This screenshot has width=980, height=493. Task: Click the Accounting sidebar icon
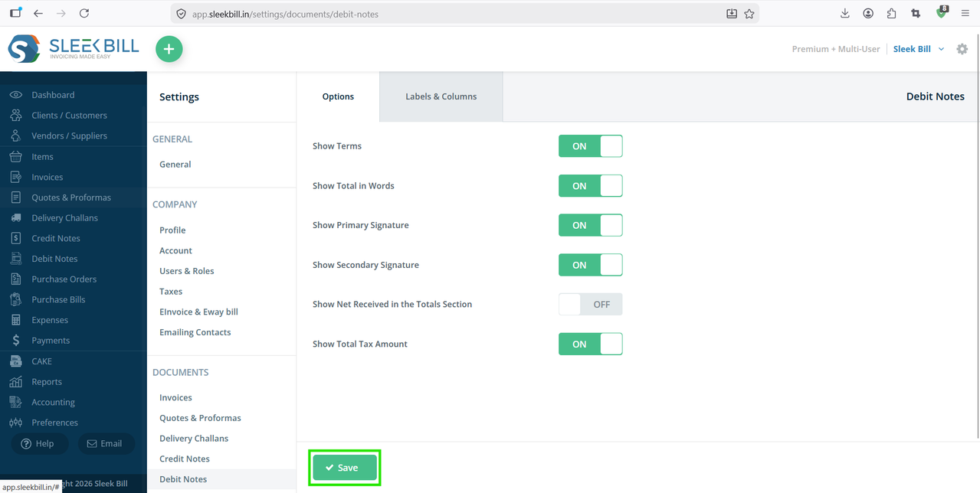pos(16,402)
